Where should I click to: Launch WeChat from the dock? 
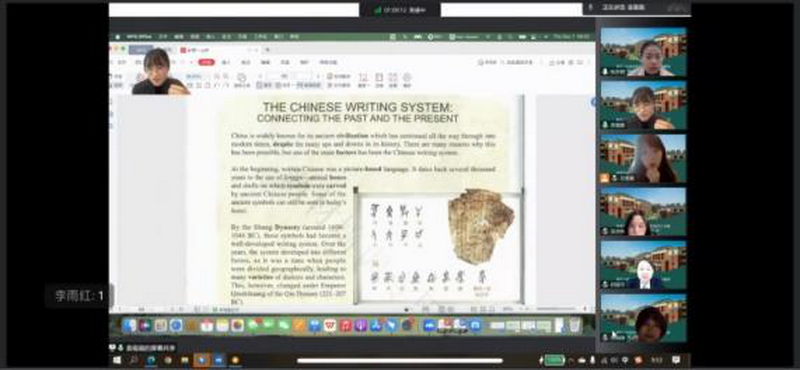(284, 325)
